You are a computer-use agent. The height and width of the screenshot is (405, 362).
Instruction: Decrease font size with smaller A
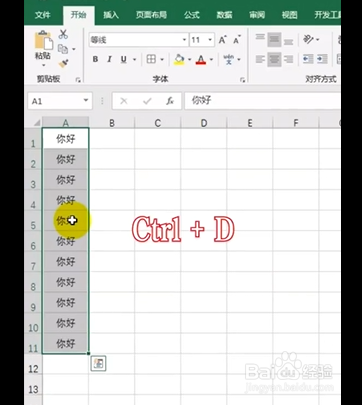237,40
